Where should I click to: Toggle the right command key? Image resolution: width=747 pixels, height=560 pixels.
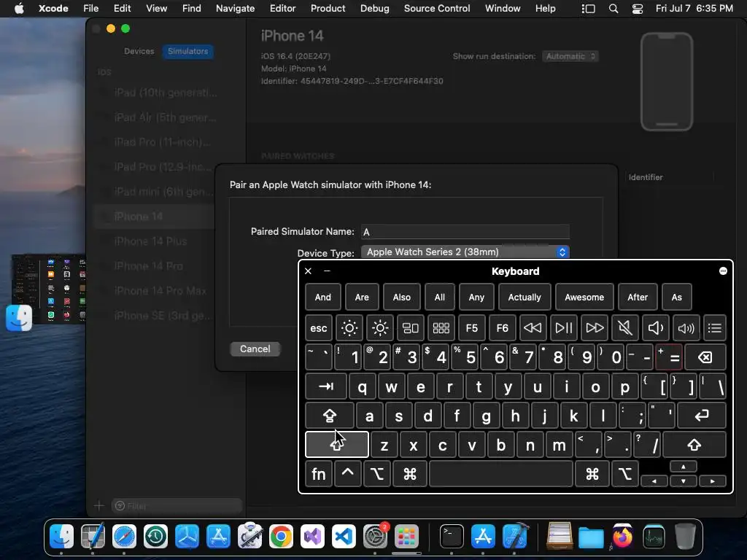click(x=592, y=474)
